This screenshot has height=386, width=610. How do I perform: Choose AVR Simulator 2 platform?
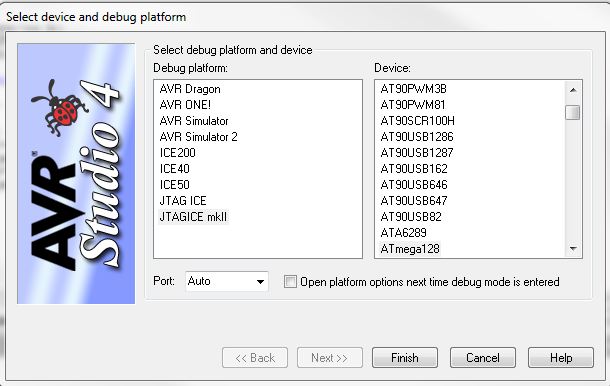(198, 137)
